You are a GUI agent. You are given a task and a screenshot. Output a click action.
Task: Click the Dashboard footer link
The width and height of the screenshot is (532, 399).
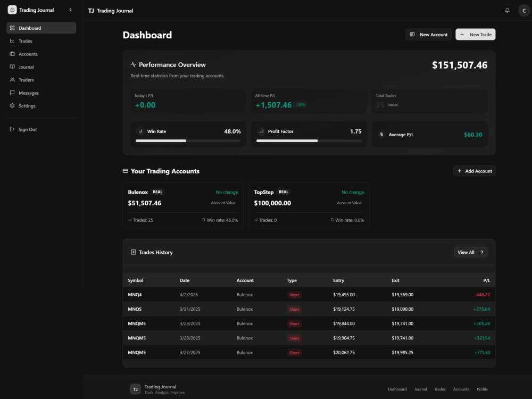(x=397, y=389)
